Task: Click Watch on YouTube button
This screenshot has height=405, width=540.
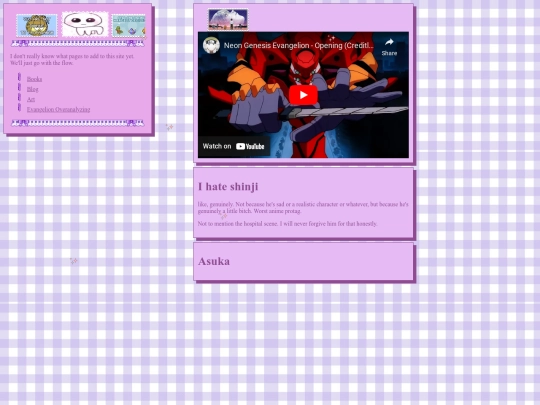Action: click(x=234, y=146)
